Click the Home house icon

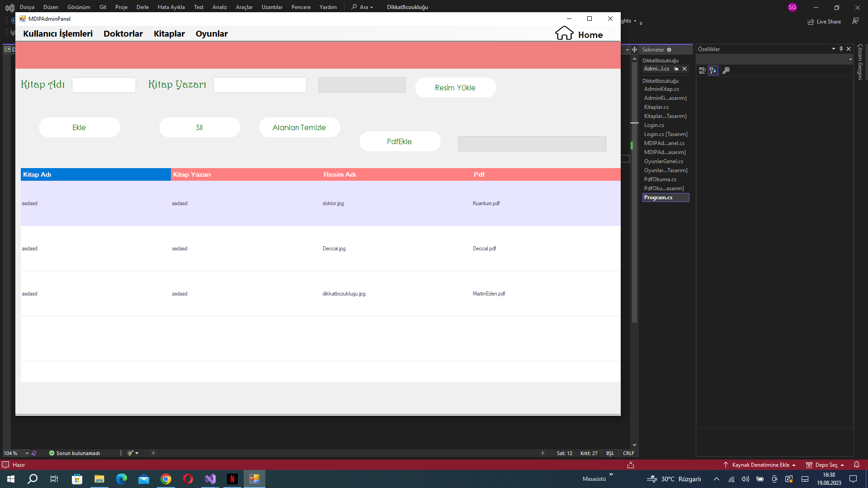[564, 33]
